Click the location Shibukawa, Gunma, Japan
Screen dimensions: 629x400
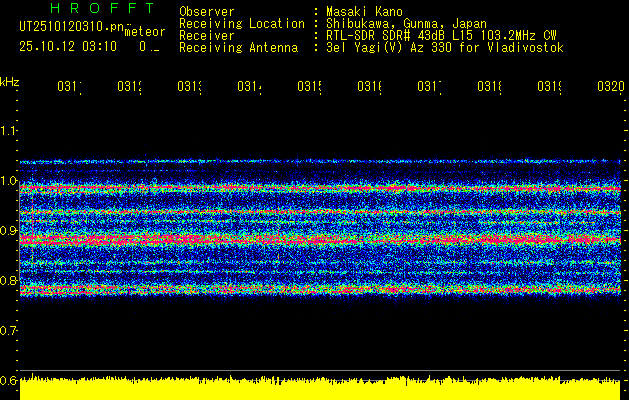pos(406,24)
